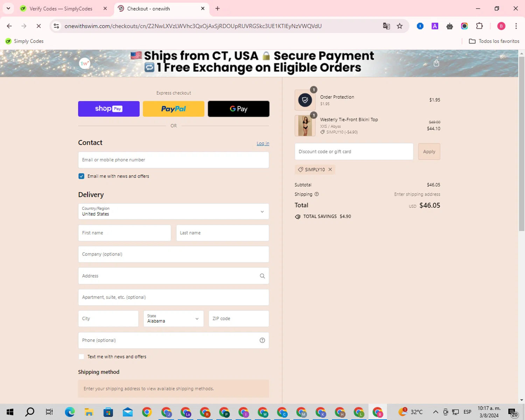Open Microsoft Edge from taskbar

pos(70,412)
